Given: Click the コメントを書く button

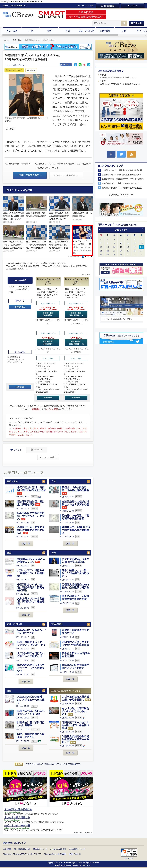Looking at the screenshot, I should coord(48,457).
